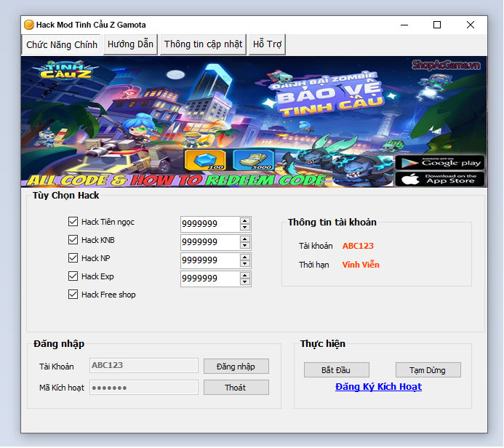504x448 pixels.
Task: Open the Hướng Dẫn tab
Action: pos(130,44)
